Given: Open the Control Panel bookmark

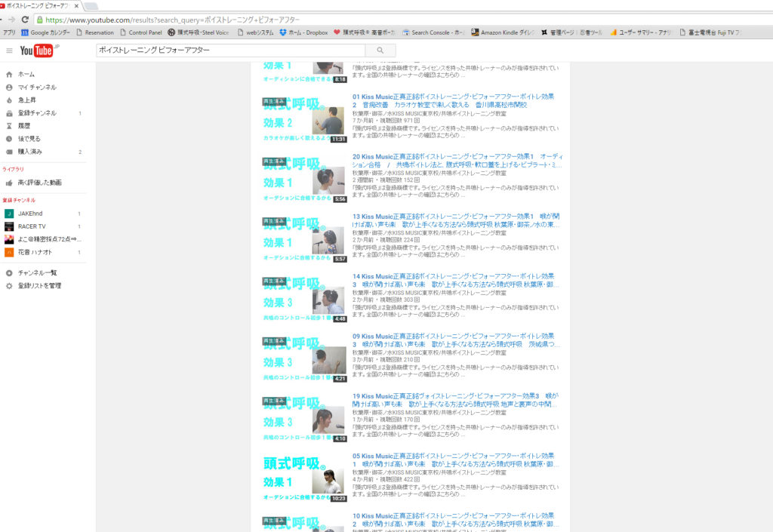Looking at the screenshot, I should (141, 32).
